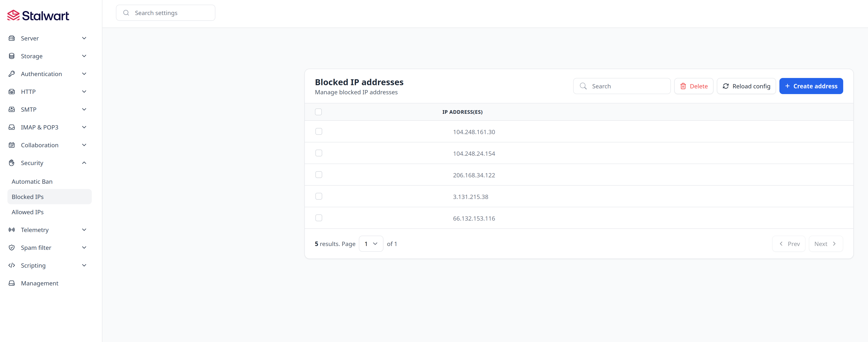868x342 pixels.
Task: Click the Spam filter shield icon
Action: click(11, 247)
